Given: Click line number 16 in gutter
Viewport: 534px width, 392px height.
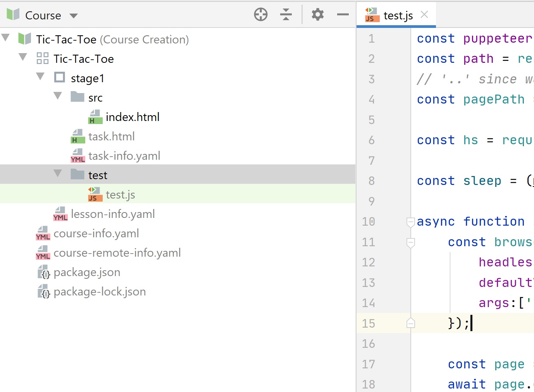Looking at the screenshot, I should (x=368, y=344).
